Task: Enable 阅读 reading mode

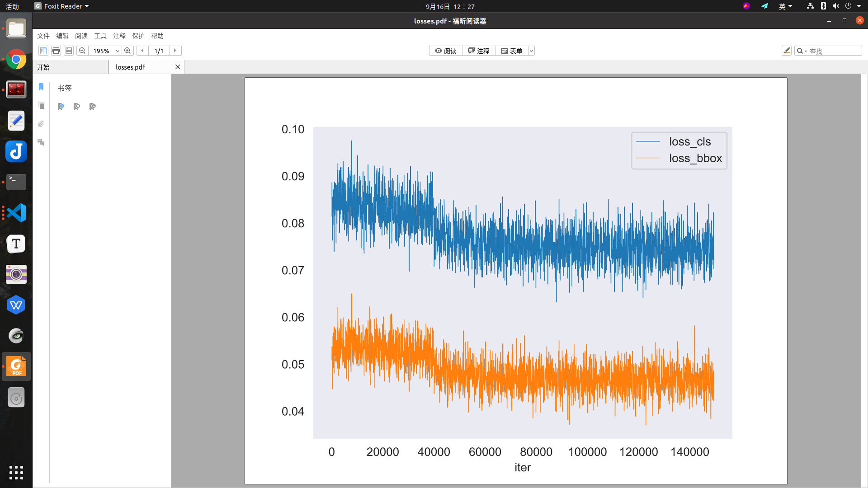Action: coord(445,51)
